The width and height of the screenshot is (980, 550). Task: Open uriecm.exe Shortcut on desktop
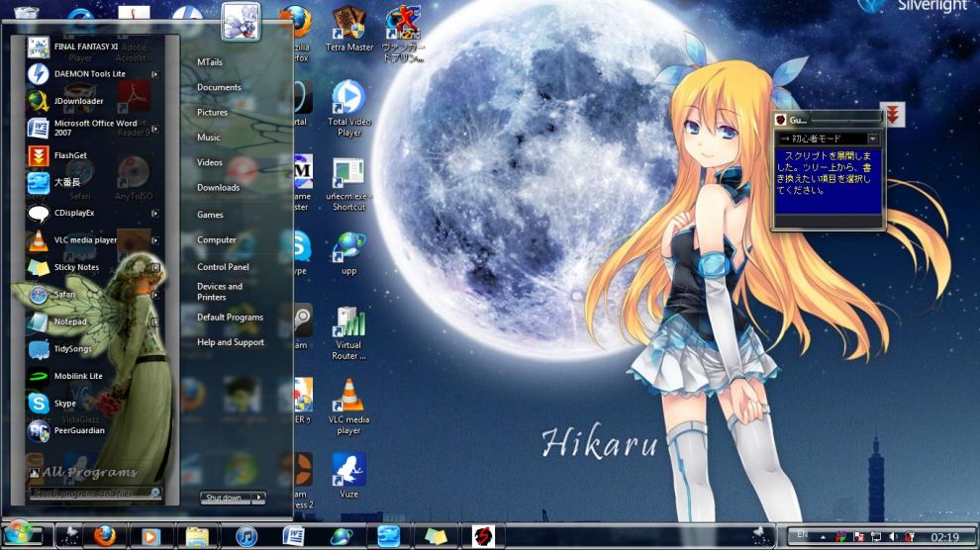348,184
